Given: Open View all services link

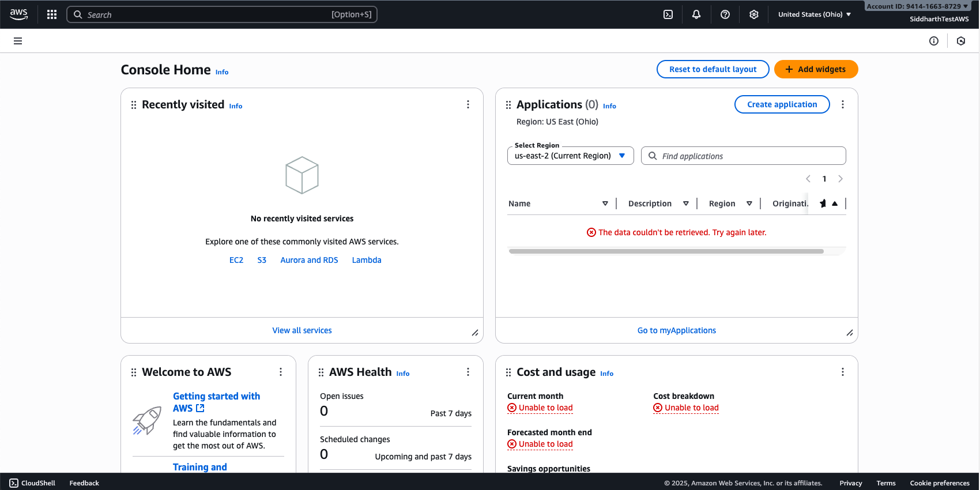Looking at the screenshot, I should 302,330.
